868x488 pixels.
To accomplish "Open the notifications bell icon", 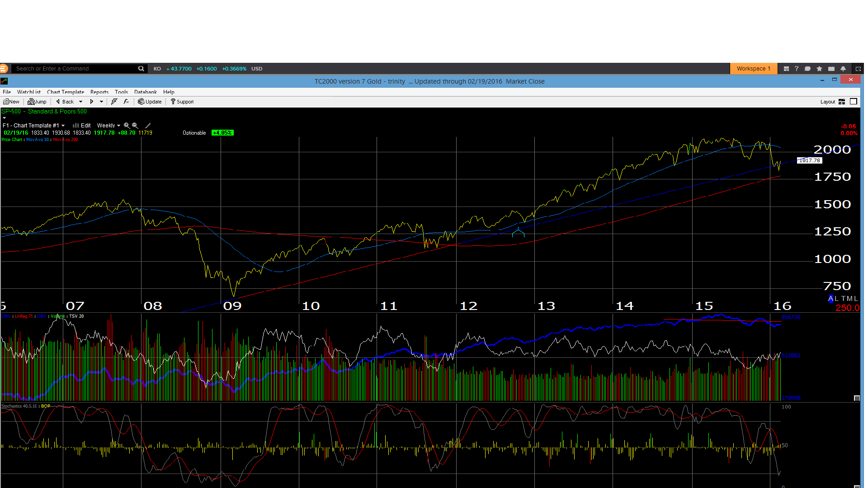I will click(843, 69).
